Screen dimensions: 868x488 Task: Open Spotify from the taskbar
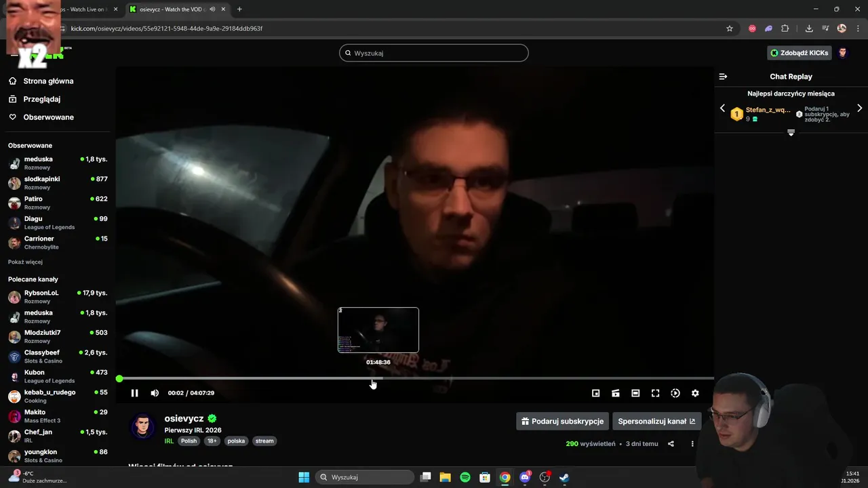click(x=465, y=477)
